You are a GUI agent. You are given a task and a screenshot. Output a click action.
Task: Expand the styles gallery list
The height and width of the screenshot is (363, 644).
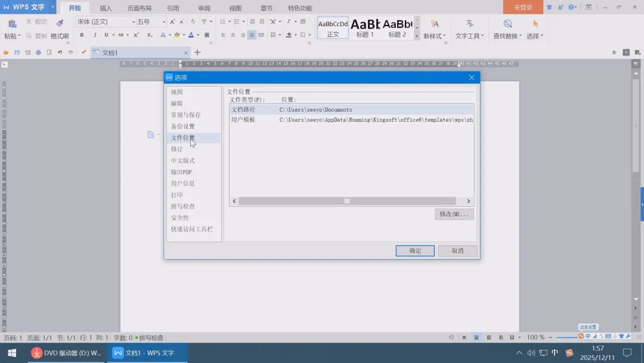pyautogui.click(x=417, y=36)
